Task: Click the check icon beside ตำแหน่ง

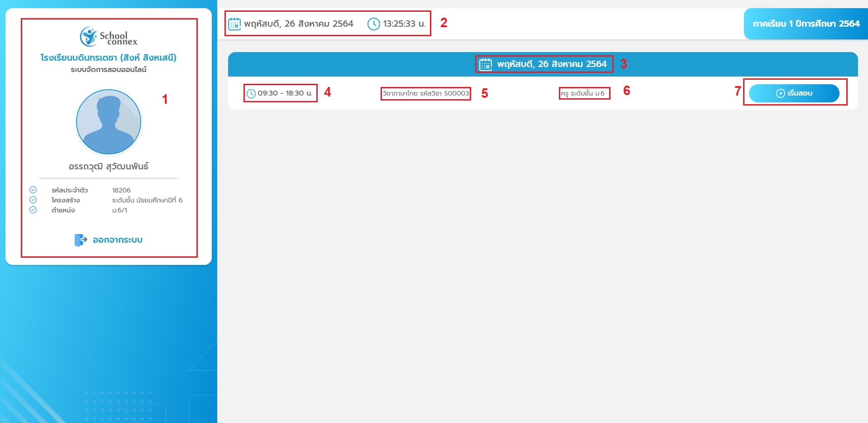Action: pos(33,210)
